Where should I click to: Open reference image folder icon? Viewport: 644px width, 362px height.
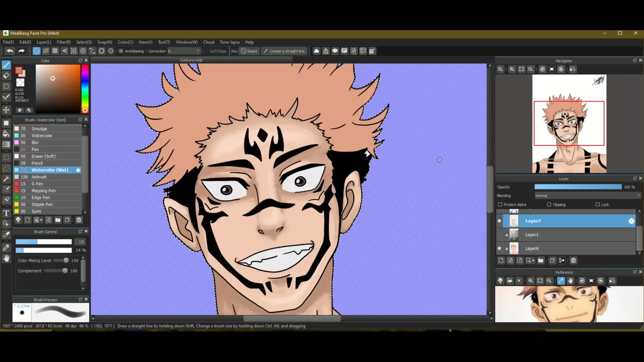click(x=509, y=281)
